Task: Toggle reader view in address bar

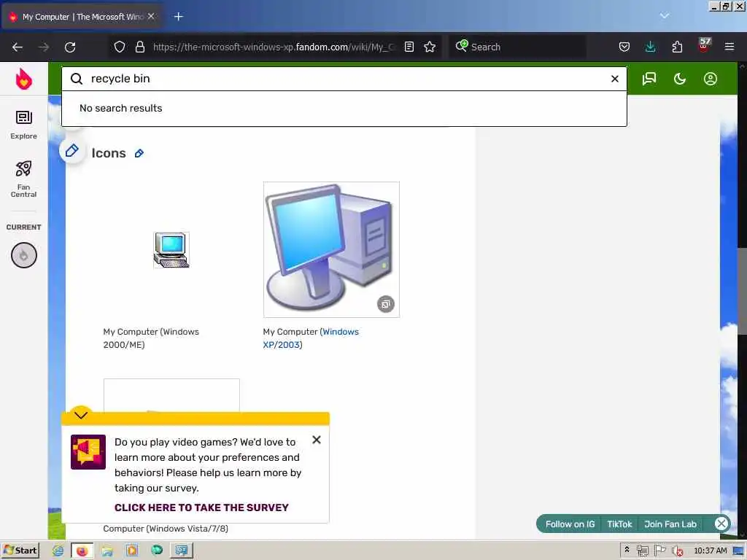Action: point(409,47)
